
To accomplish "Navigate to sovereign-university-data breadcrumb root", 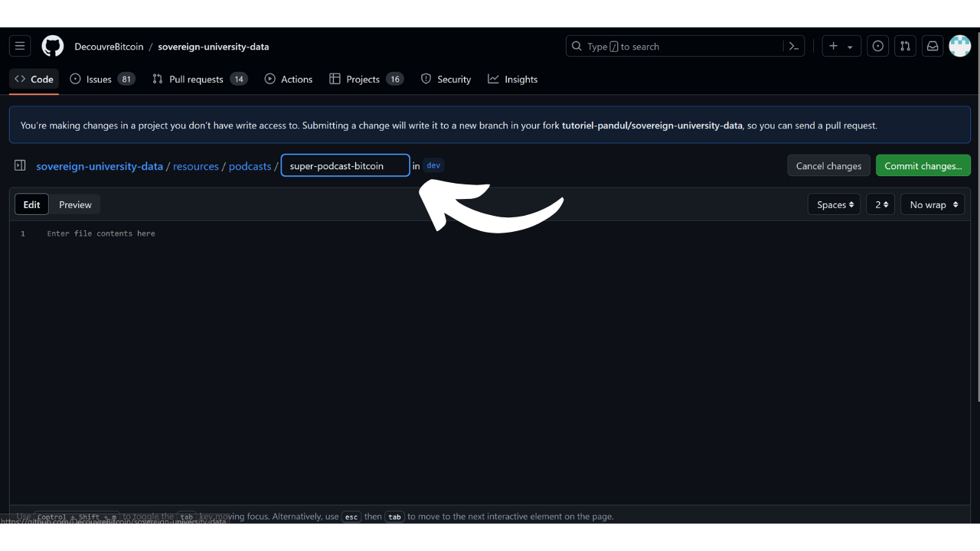I will pyautogui.click(x=100, y=166).
